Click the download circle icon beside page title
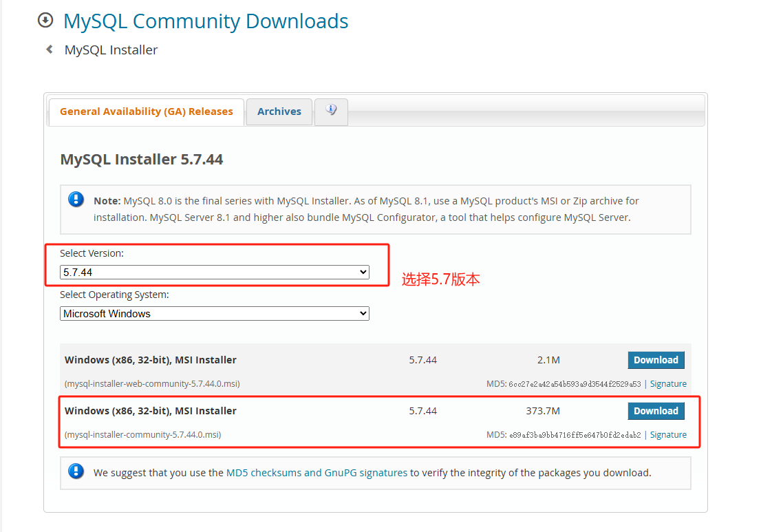 [x=45, y=21]
